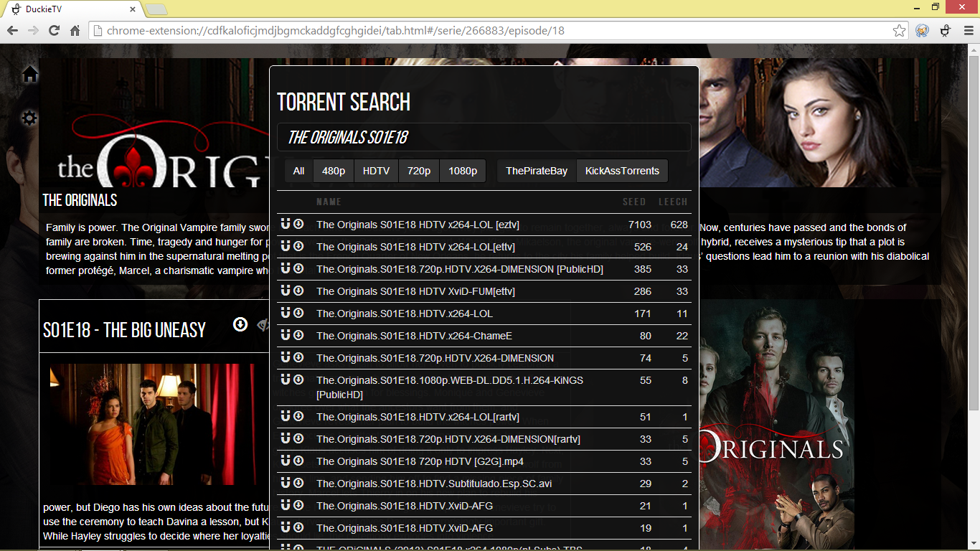Click magnet icon for x264-ChameE row
This screenshot has height=551, width=980.
tap(286, 335)
